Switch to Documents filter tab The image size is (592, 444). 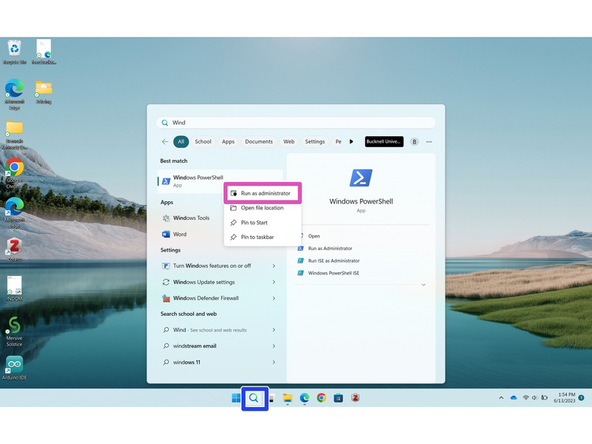259,142
